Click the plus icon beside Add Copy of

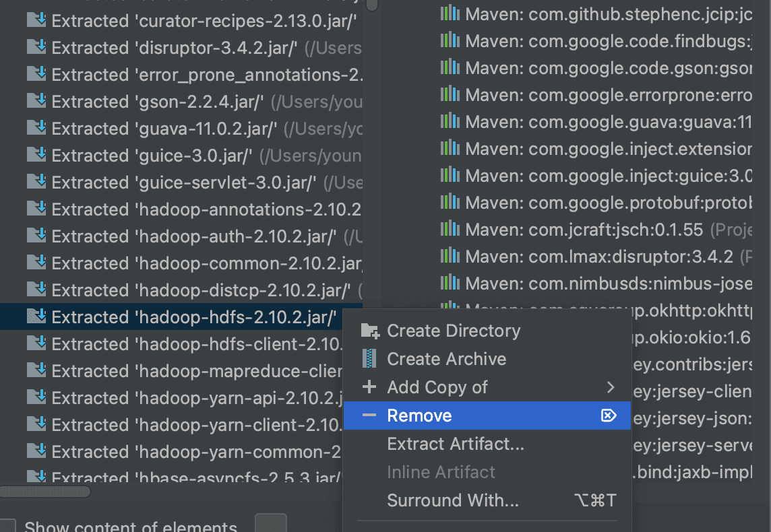click(369, 387)
